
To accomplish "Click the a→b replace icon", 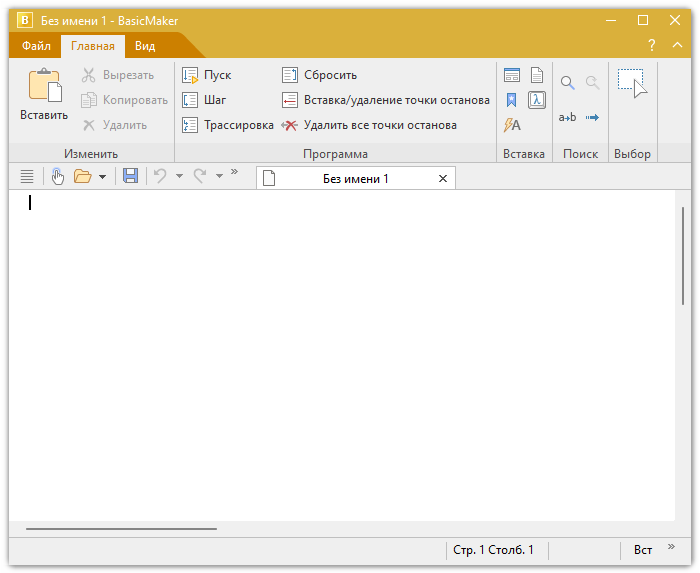I will tap(567, 118).
